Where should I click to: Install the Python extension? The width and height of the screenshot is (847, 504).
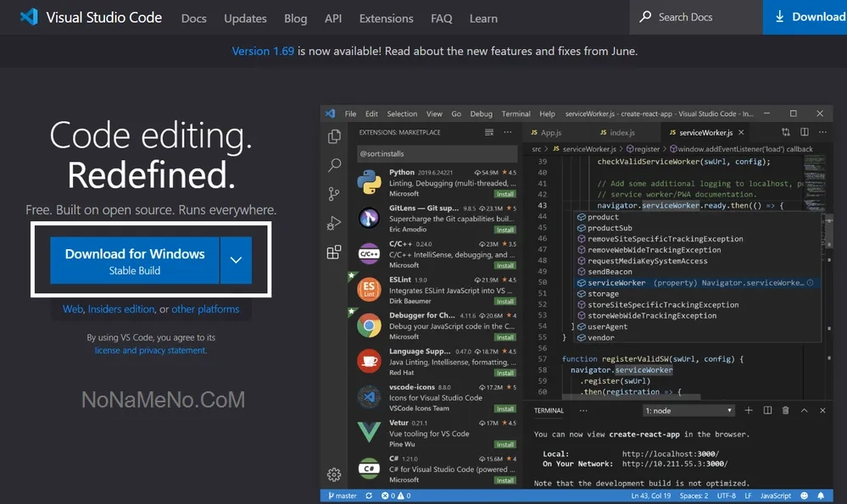click(505, 194)
